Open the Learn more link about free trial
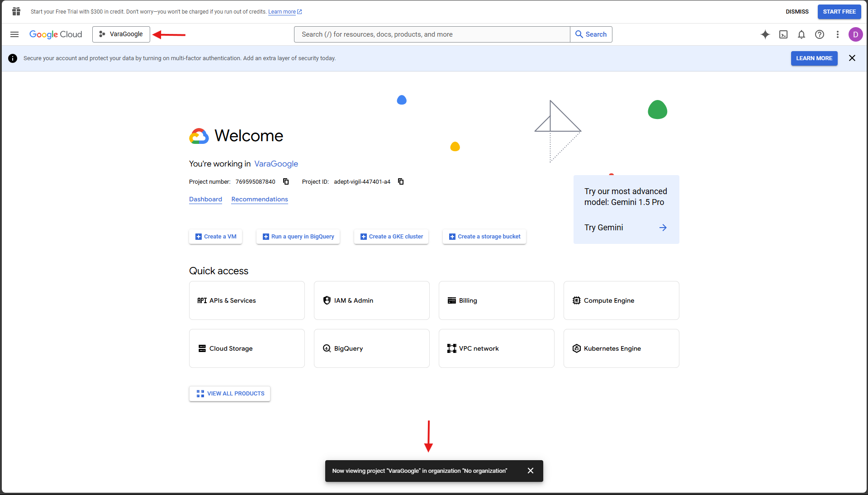 (x=285, y=12)
